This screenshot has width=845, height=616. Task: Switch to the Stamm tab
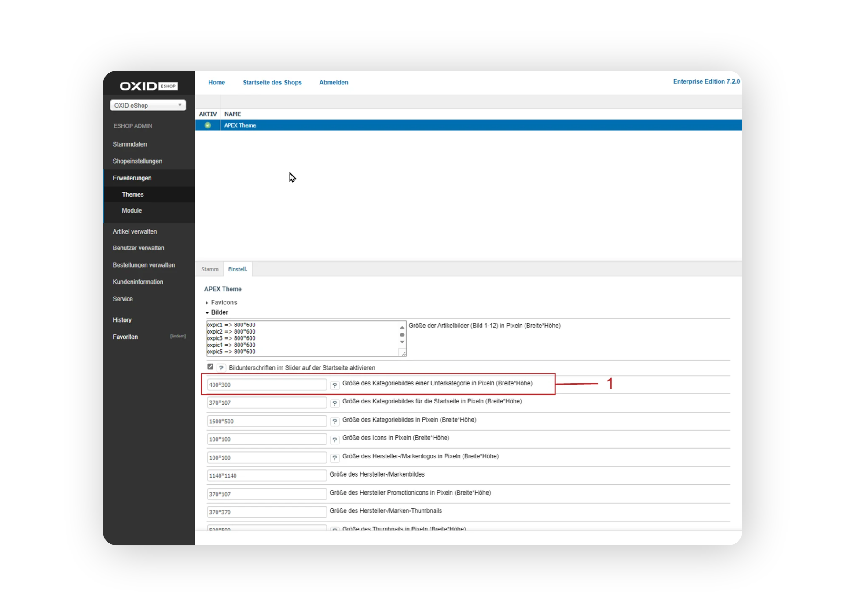[209, 269]
